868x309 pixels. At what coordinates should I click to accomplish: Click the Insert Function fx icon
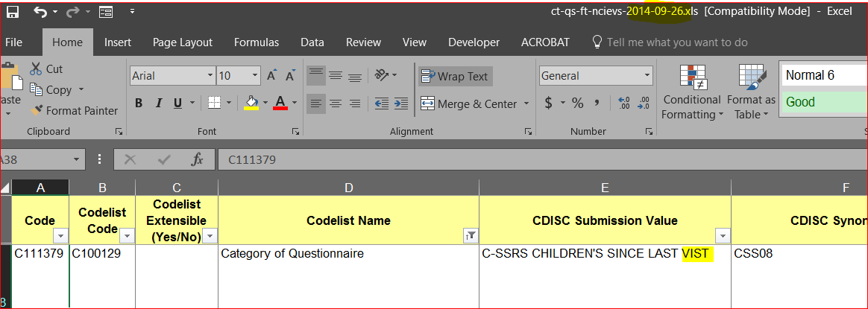pyautogui.click(x=197, y=160)
